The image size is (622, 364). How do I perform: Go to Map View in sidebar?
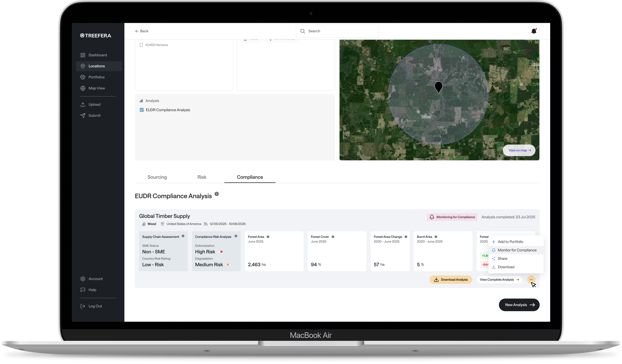click(97, 88)
